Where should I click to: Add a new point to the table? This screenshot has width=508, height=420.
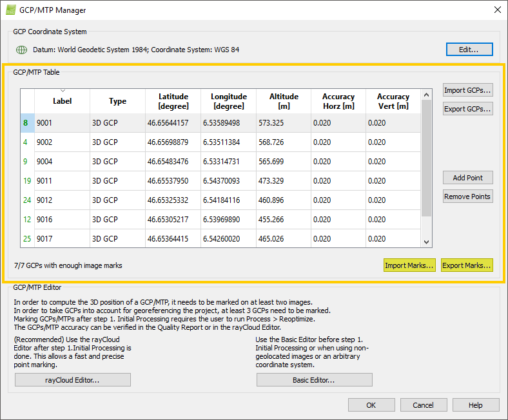(467, 178)
